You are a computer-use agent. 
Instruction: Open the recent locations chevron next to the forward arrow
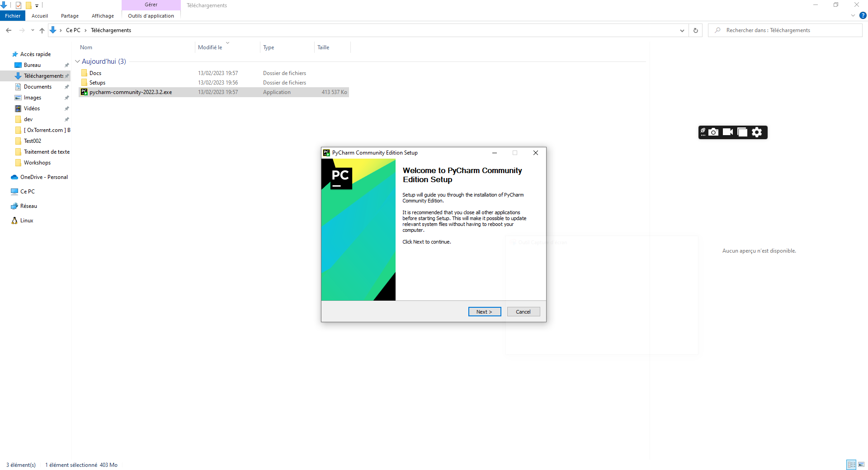click(x=33, y=30)
